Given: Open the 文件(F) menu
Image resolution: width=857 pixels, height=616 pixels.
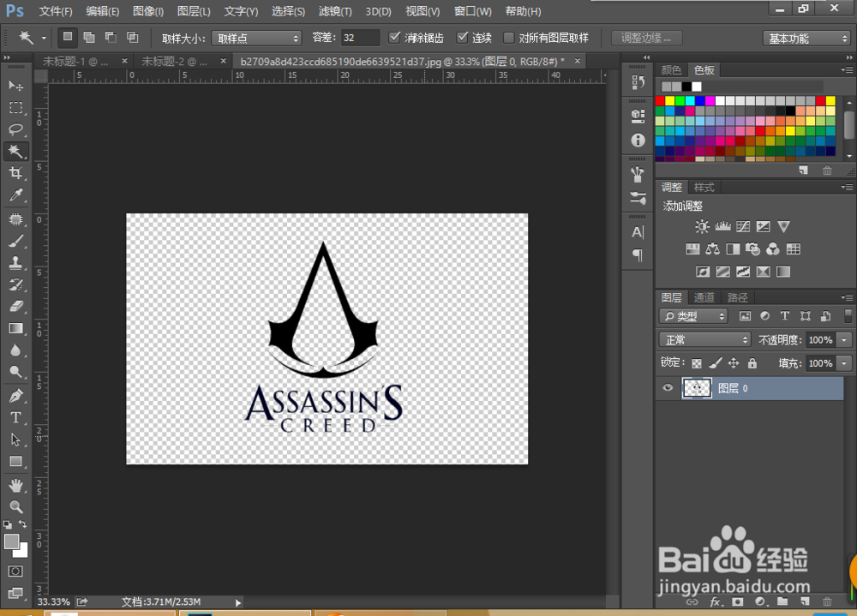Looking at the screenshot, I should [x=55, y=11].
